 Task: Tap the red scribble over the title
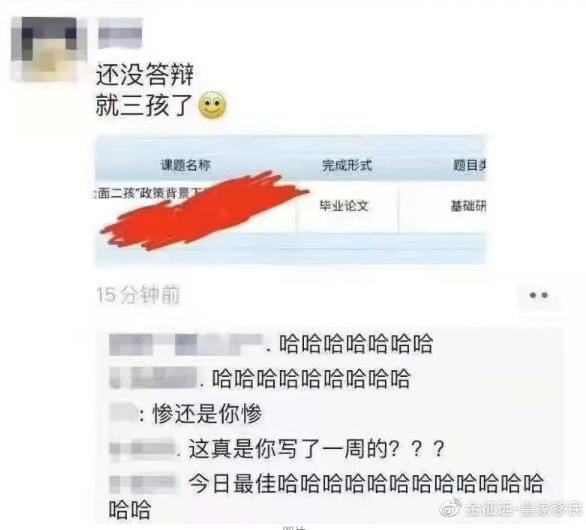click(x=204, y=210)
